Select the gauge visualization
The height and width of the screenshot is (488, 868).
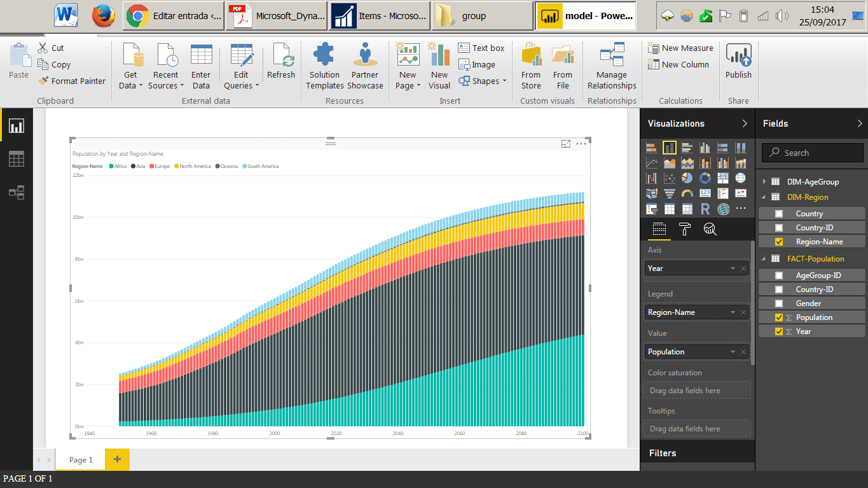pyautogui.click(x=687, y=193)
